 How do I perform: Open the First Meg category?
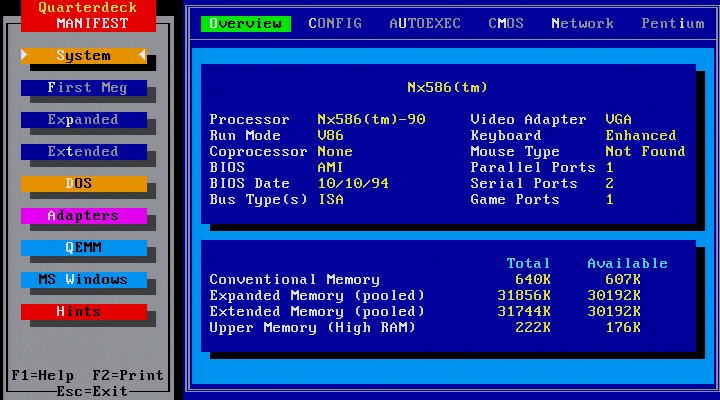pos(84,88)
